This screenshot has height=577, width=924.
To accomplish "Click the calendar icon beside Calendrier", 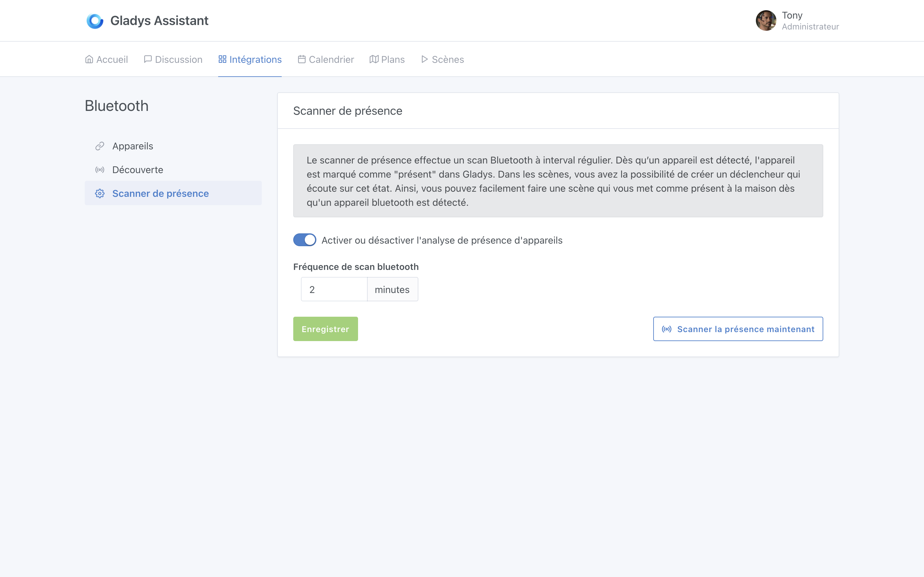I will tap(301, 59).
